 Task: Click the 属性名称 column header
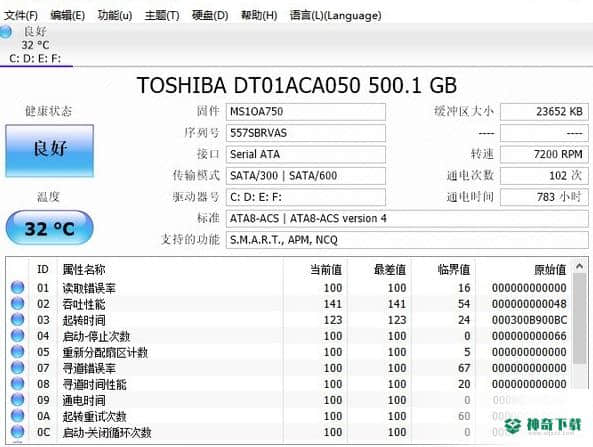point(84,269)
